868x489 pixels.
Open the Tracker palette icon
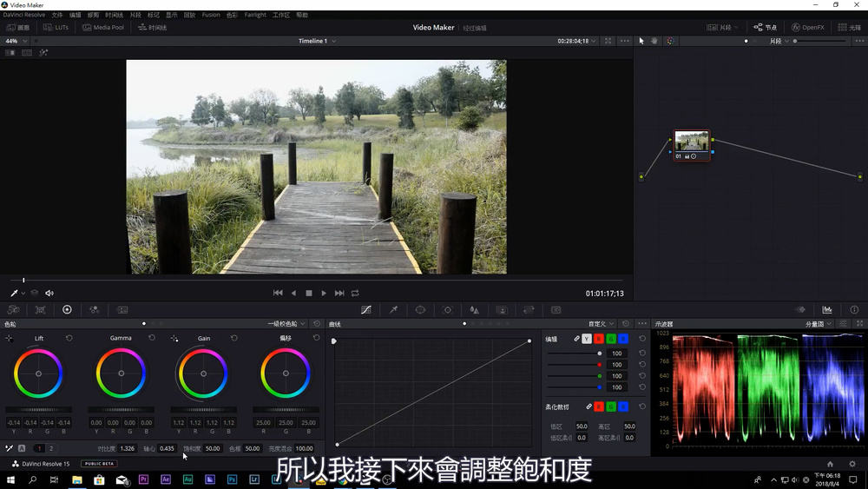coord(448,310)
